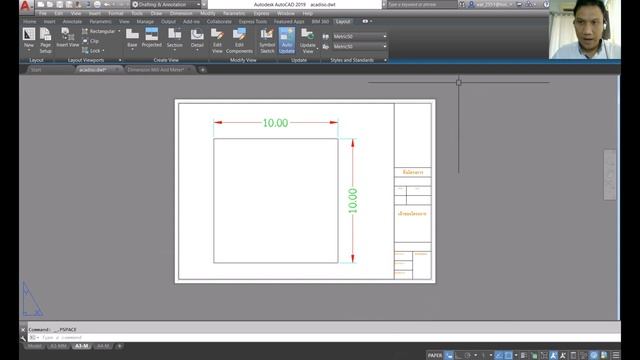Viewport: 640px width, 360px height.
Task: Click the Edit View tool
Action: pos(217,40)
